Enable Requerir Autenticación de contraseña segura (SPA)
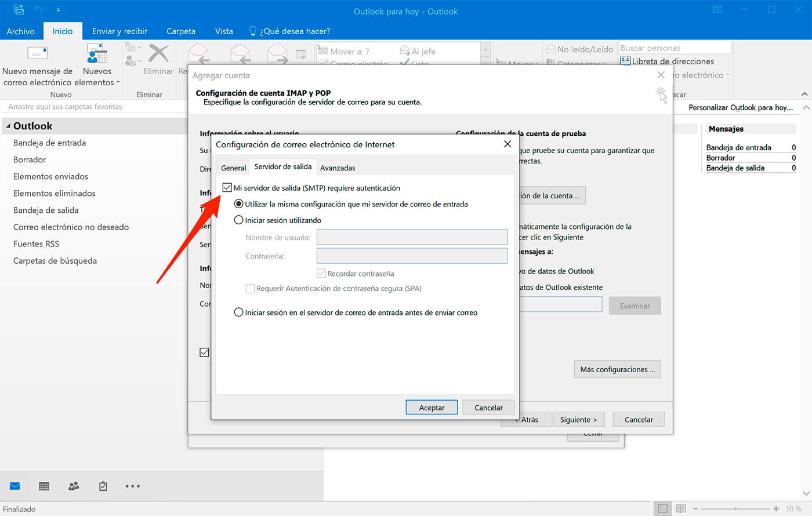Screen dimensions: 812x516 251,288
